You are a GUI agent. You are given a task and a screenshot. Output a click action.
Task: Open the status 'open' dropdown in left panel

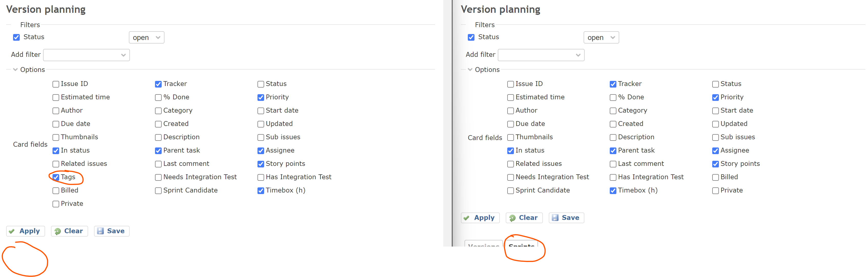146,37
